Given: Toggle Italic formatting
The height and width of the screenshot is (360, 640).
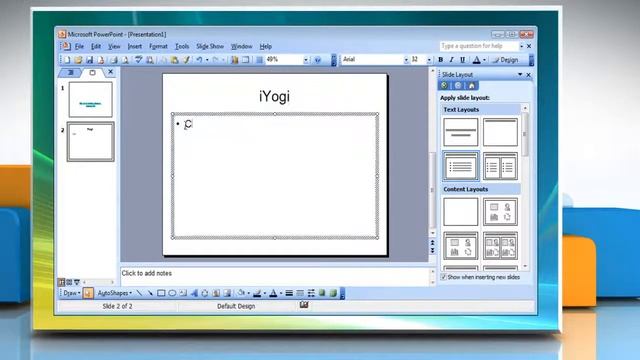Looking at the screenshot, I should click(x=451, y=60).
